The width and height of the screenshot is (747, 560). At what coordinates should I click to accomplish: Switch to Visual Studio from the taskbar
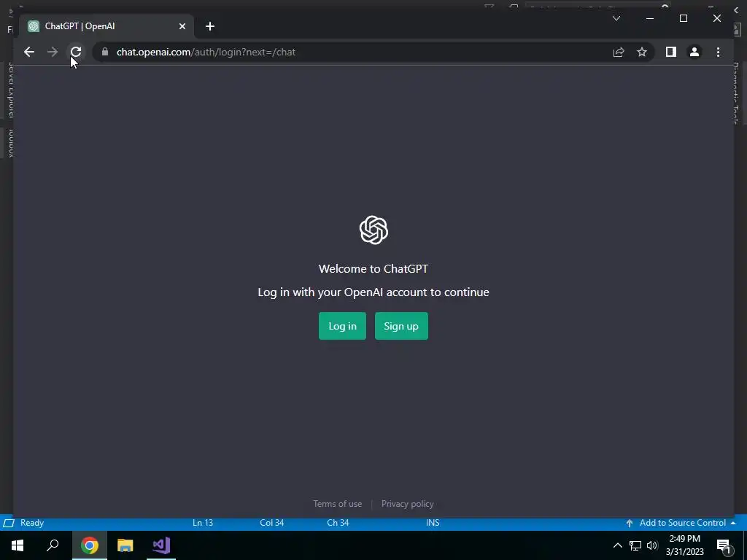click(x=161, y=545)
